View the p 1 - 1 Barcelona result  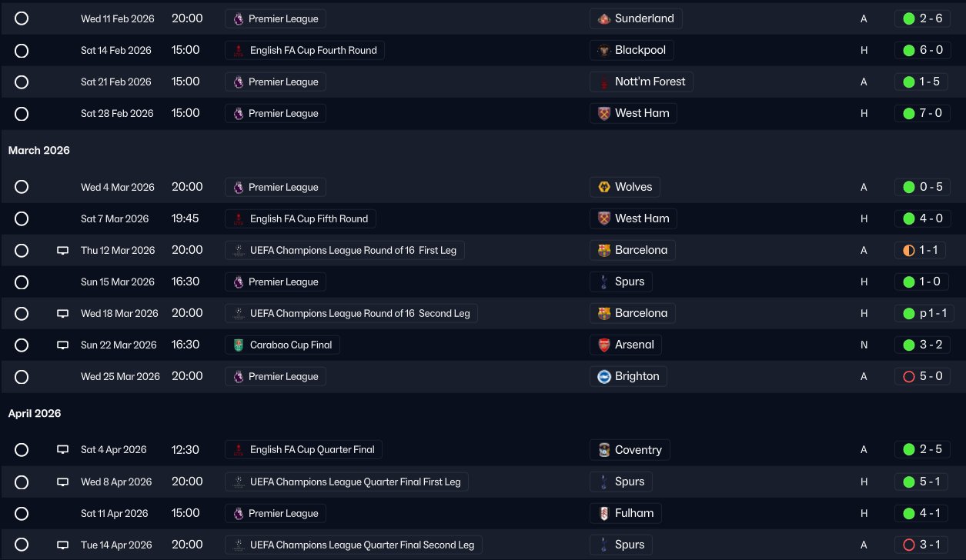(922, 313)
